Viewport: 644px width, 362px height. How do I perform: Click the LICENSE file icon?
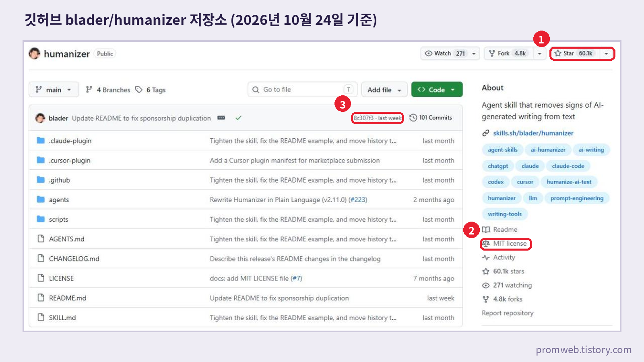[41, 278]
